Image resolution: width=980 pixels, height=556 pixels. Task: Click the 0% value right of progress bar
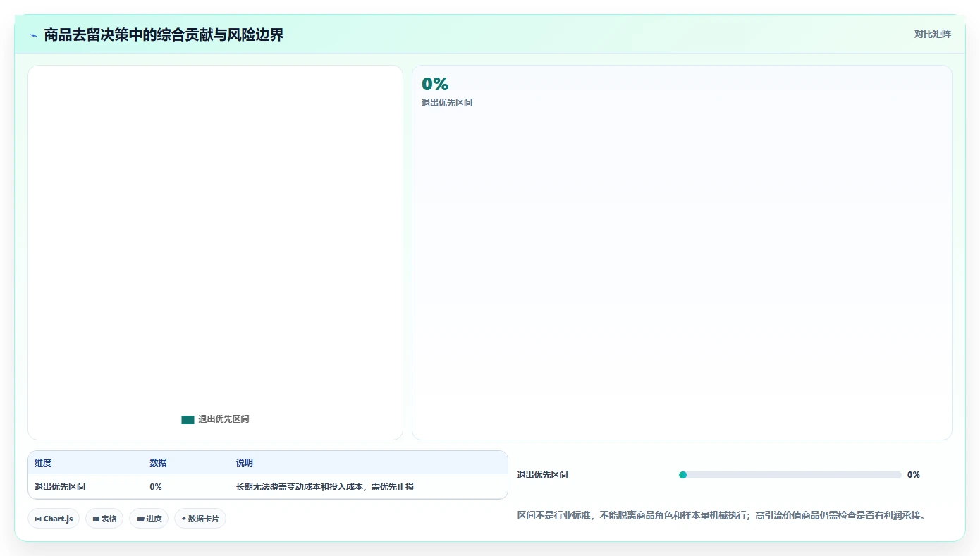[x=914, y=475]
